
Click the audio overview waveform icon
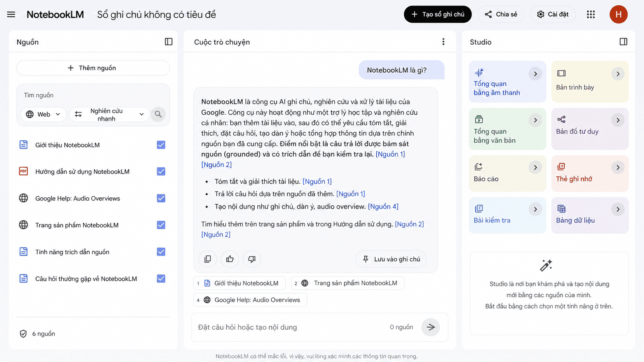pyautogui.click(x=479, y=73)
